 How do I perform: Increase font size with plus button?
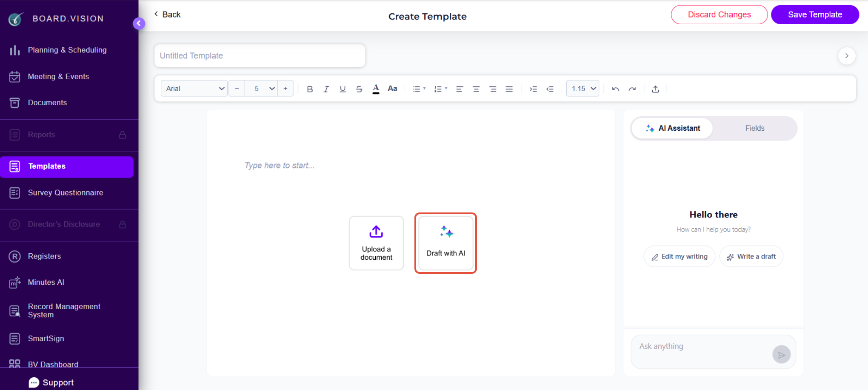(x=286, y=89)
